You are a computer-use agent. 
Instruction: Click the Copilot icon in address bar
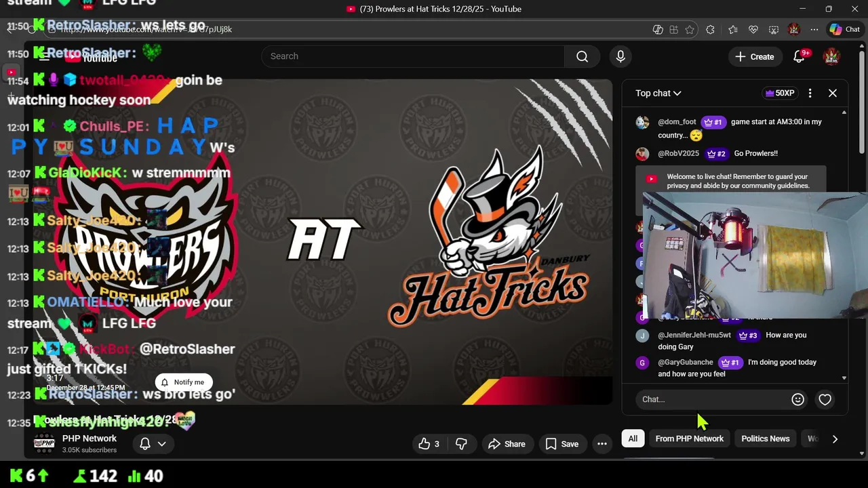tap(657, 29)
